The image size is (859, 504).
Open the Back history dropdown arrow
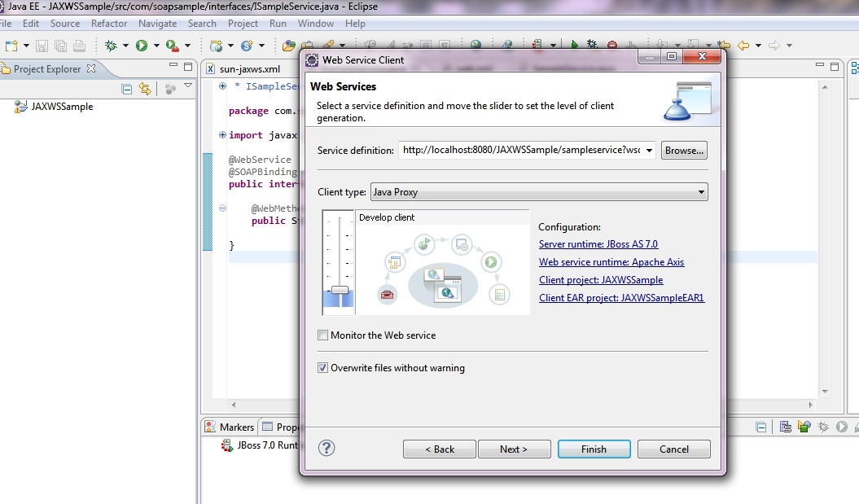[x=758, y=46]
